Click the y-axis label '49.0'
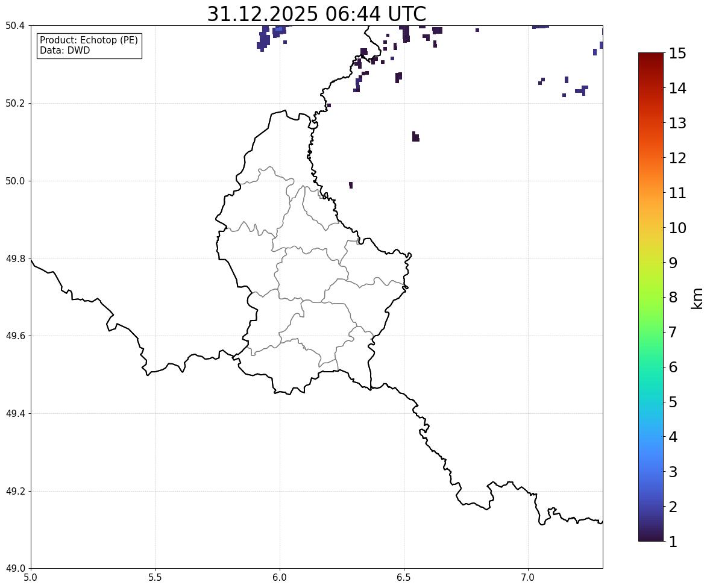The width and height of the screenshot is (710, 588). [14, 569]
